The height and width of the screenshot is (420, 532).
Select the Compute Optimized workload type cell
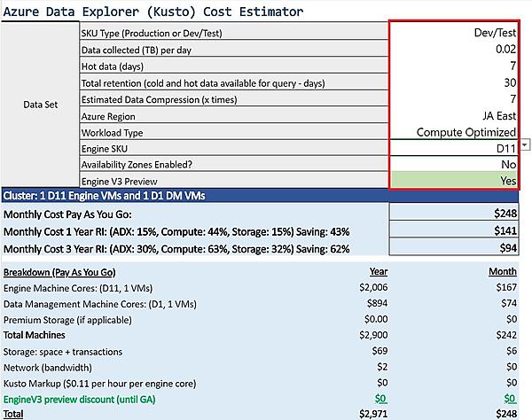454,132
